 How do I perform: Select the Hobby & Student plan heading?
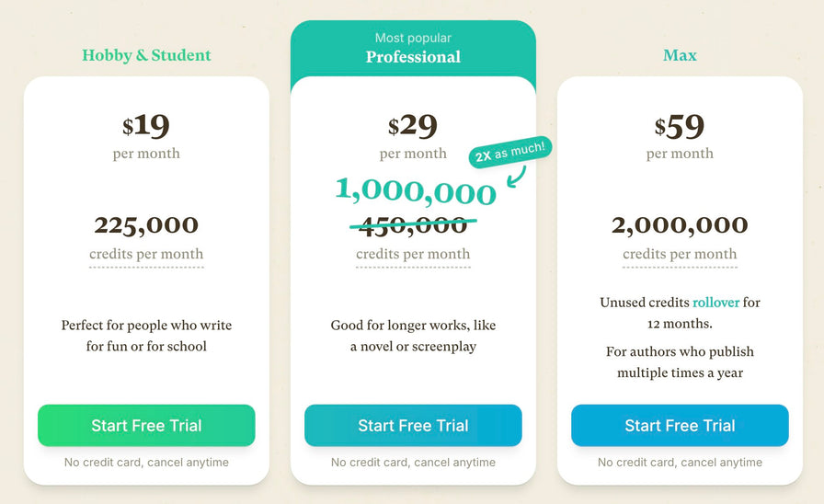[146, 55]
